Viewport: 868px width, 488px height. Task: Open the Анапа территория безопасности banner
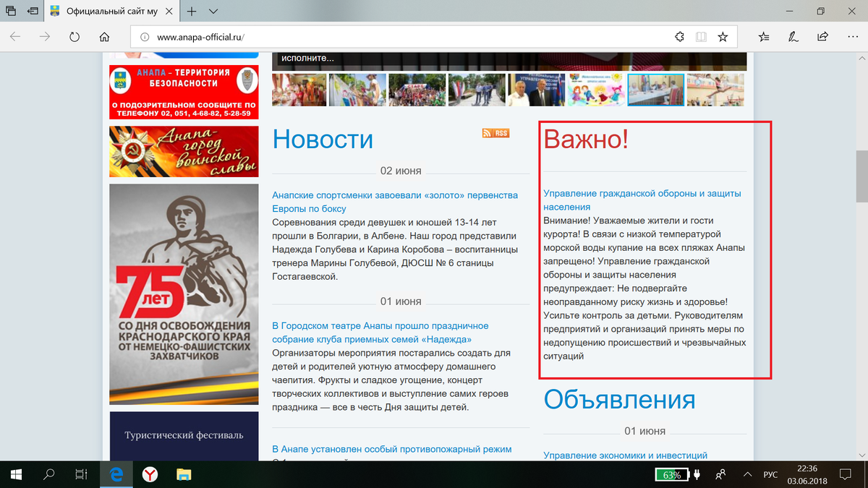pyautogui.click(x=184, y=93)
